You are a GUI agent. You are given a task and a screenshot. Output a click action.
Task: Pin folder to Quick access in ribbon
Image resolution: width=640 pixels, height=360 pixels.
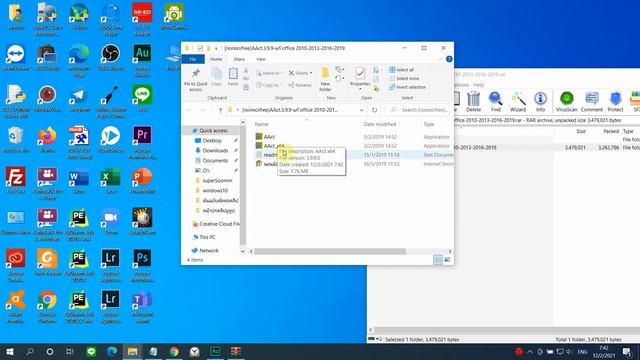pyautogui.click(x=196, y=80)
